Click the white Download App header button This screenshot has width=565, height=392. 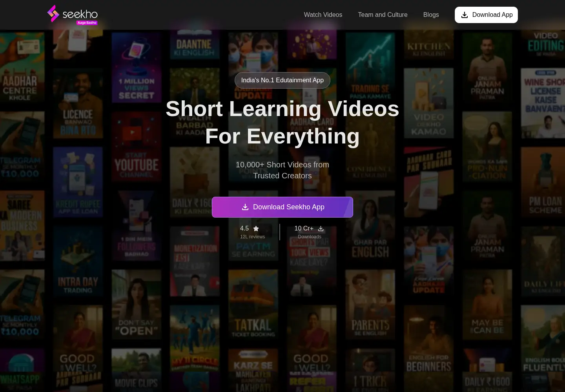[x=486, y=15]
